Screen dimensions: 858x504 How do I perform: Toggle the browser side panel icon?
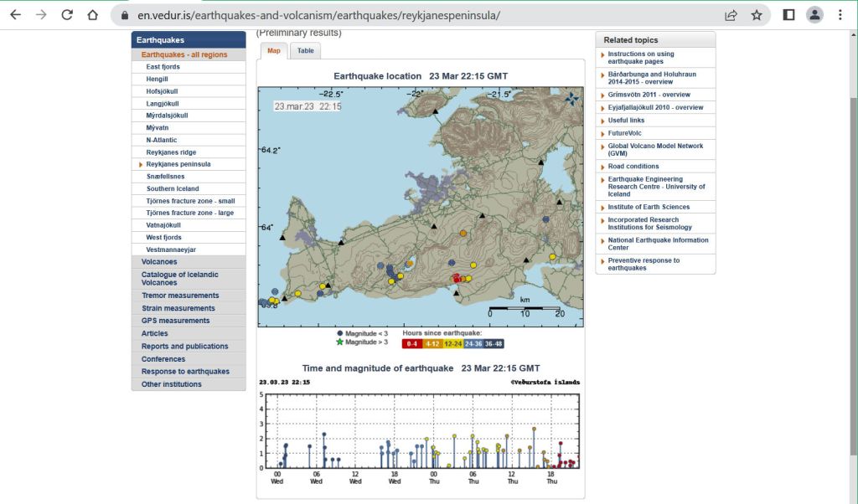788,15
